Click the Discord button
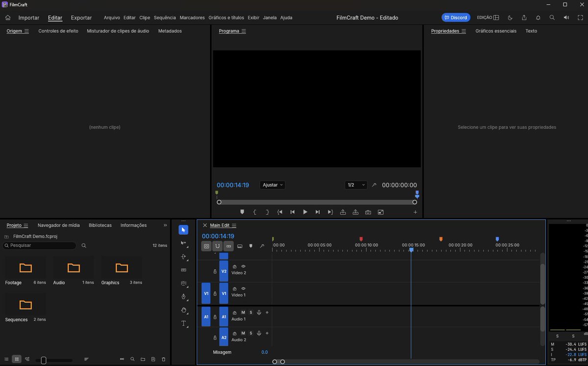This screenshot has height=366, width=588. pos(456,18)
